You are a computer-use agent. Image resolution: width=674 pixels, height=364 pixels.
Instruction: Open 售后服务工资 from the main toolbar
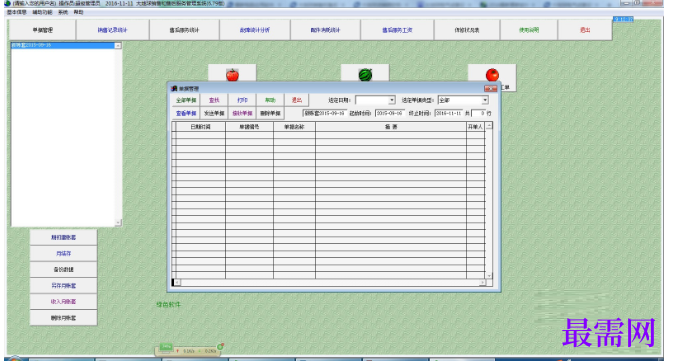click(397, 30)
